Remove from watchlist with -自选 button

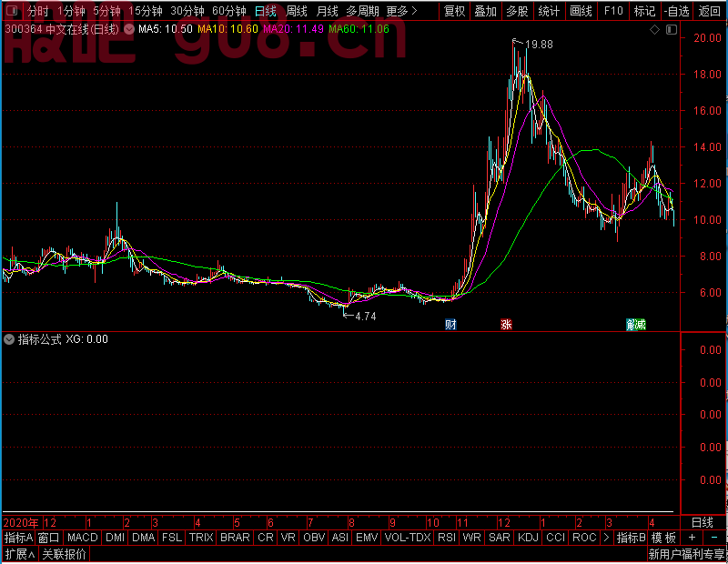click(x=676, y=11)
